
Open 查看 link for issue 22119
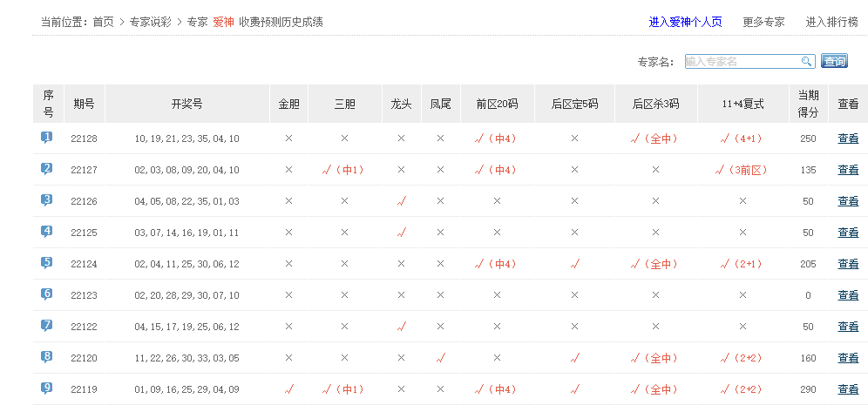(848, 389)
